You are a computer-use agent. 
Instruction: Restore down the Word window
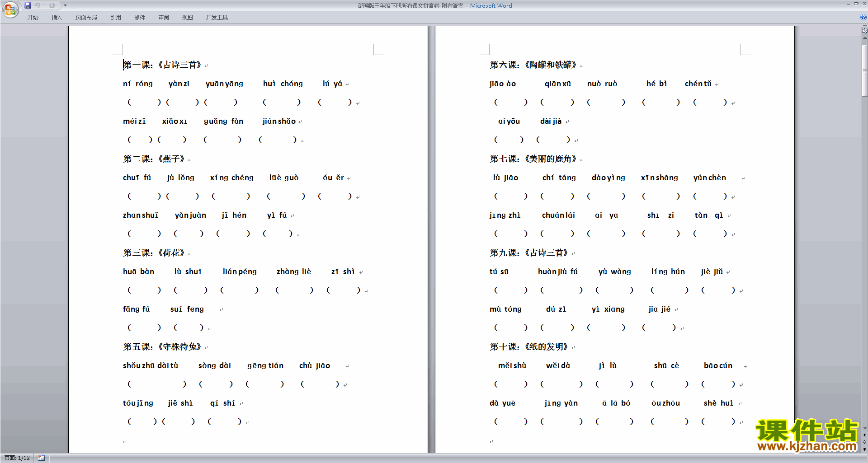[x=856, y=4]
